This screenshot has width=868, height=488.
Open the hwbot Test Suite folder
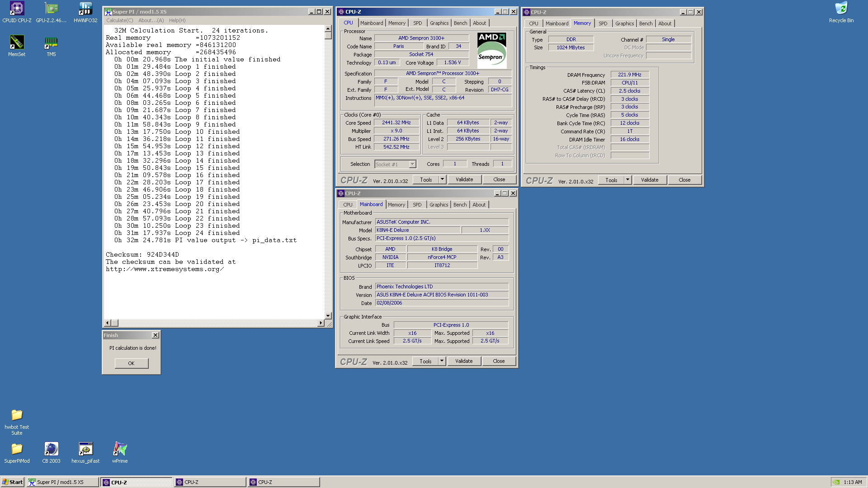pyautogui.click(x=17, y=422)
